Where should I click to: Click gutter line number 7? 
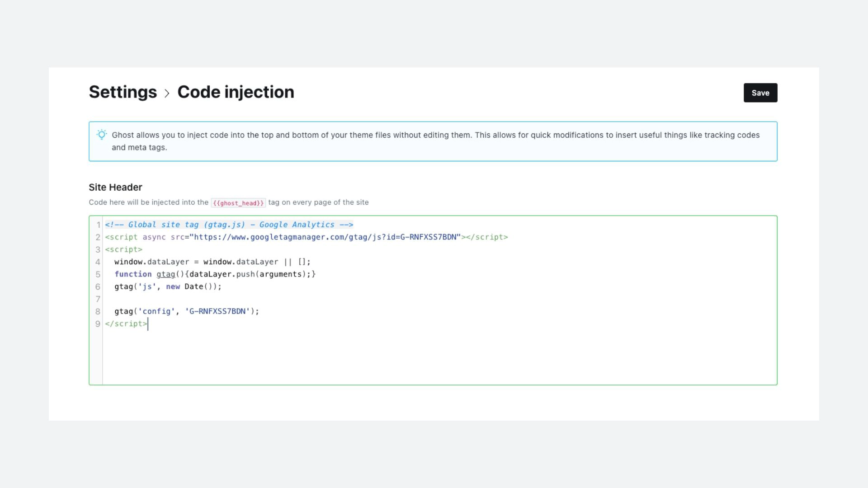[98, 299]
